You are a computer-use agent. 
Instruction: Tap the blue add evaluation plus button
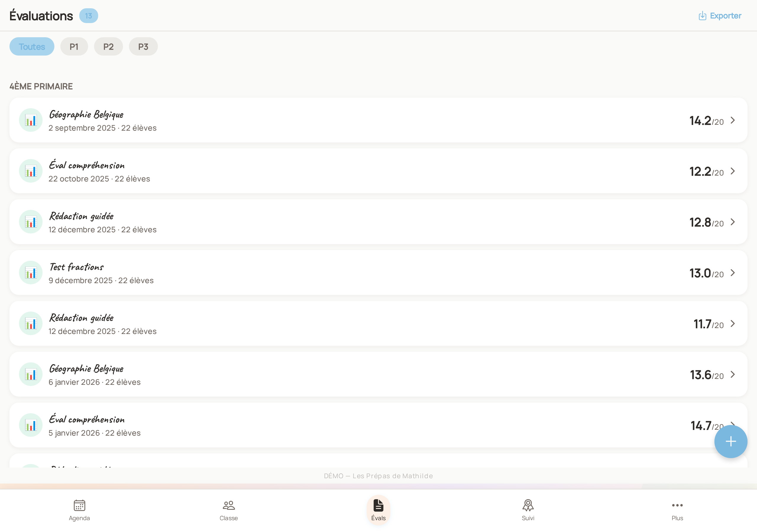click(731, 441)
